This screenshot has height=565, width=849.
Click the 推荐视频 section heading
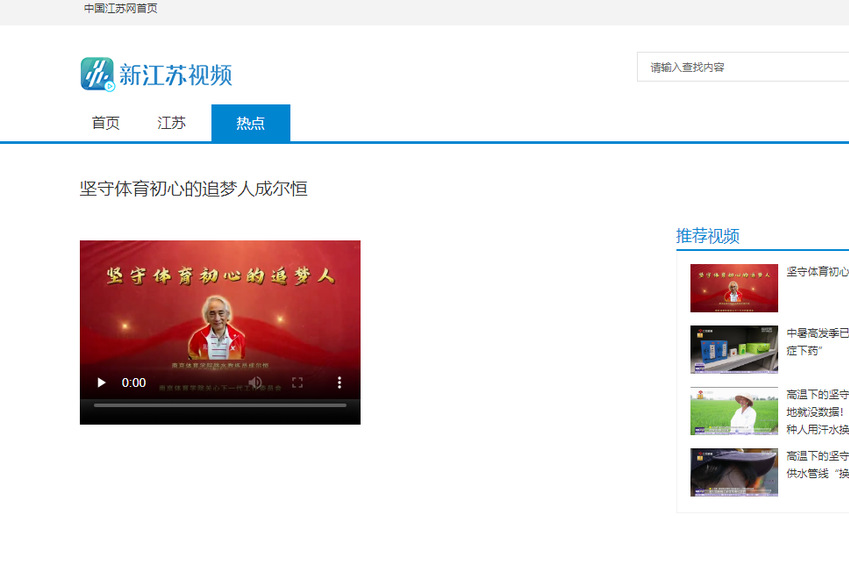[707, 236]
